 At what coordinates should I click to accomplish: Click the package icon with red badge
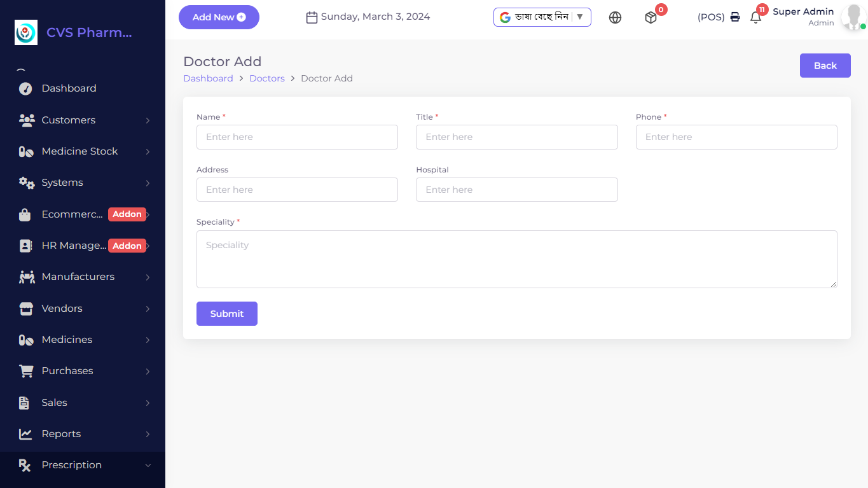651,17
